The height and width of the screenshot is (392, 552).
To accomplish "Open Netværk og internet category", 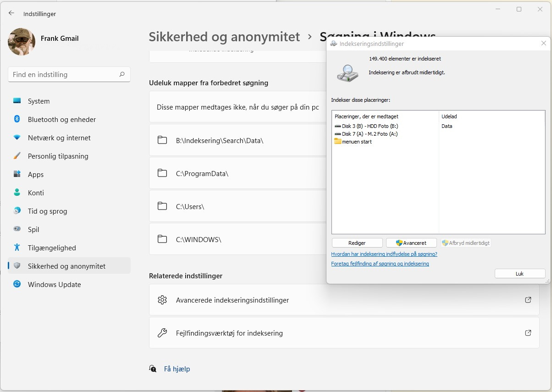I will [x=69, y=138].
